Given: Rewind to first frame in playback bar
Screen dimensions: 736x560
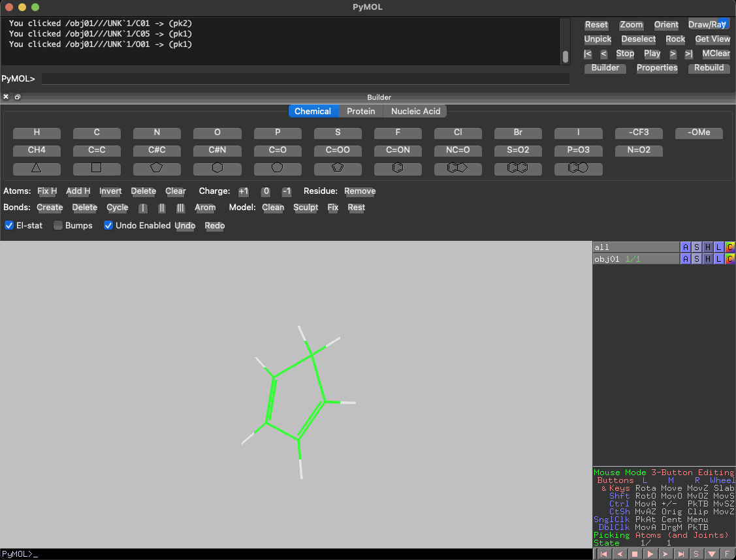Looking at the screenshot, I should [x=604, y=554].
